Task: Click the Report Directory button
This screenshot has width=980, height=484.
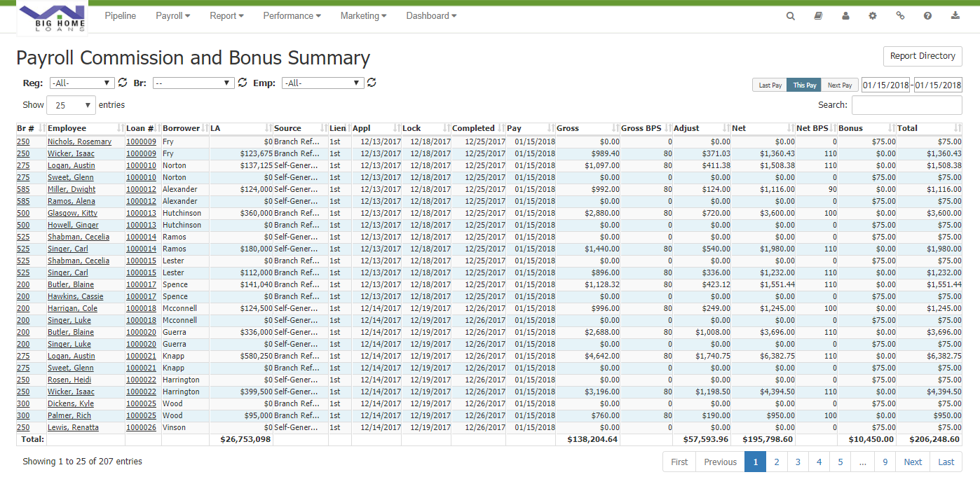Action: [923, 56]
